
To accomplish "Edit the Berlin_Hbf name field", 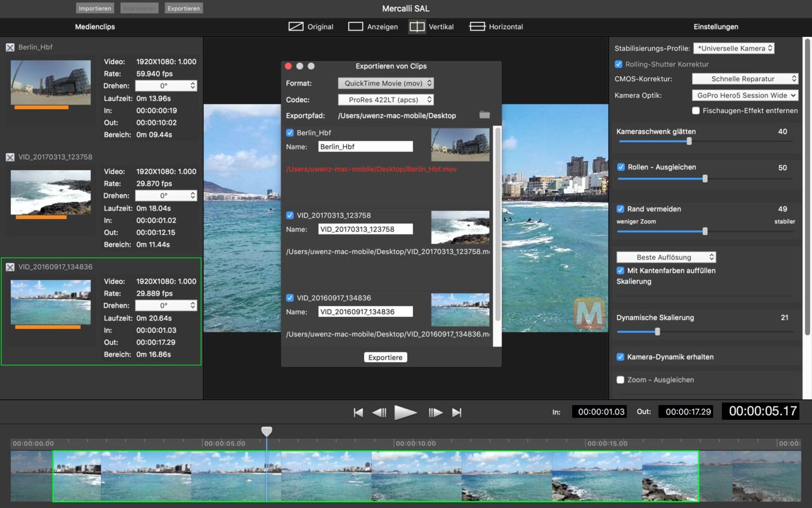I will click(365, 147).
